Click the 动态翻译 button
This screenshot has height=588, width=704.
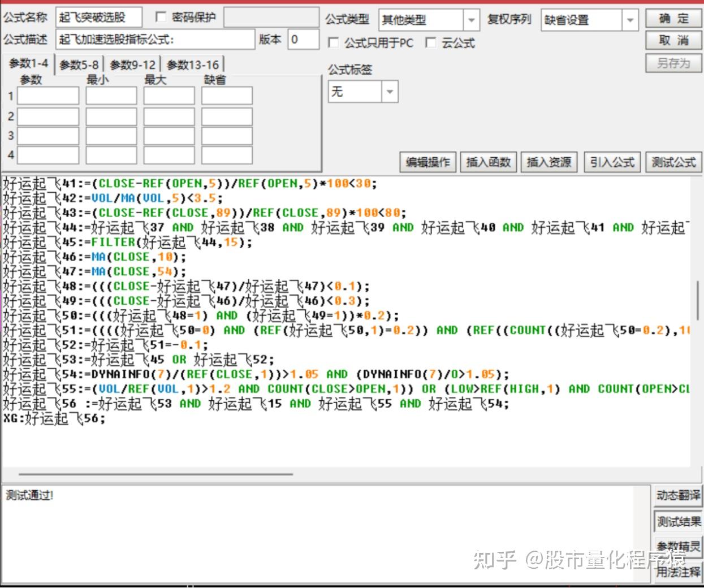[679, 495]
